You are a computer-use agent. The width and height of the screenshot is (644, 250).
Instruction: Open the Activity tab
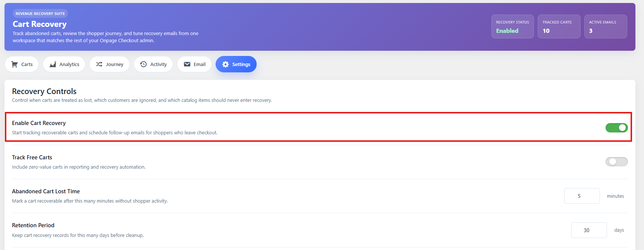click(x=153, y=64)
